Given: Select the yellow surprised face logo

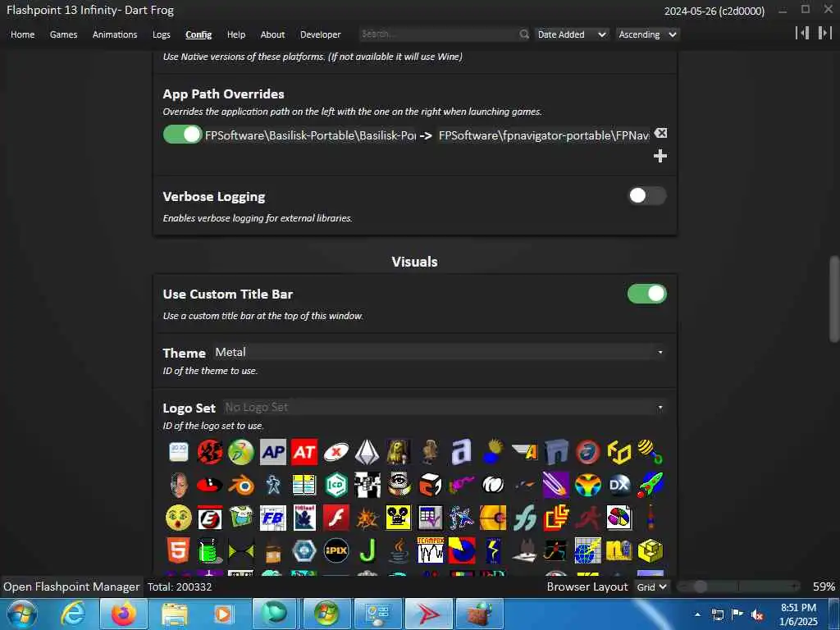Looking at the screenshot, I should click(x=178, y=518).
